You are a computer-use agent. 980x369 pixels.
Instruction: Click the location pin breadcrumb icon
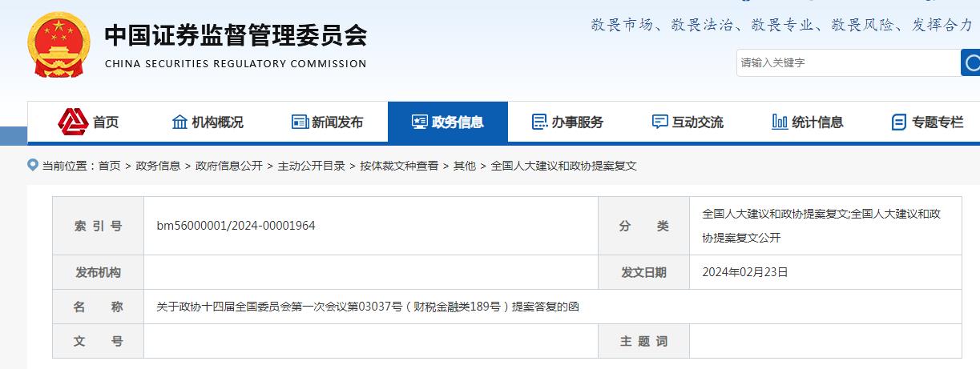(33, 165)
